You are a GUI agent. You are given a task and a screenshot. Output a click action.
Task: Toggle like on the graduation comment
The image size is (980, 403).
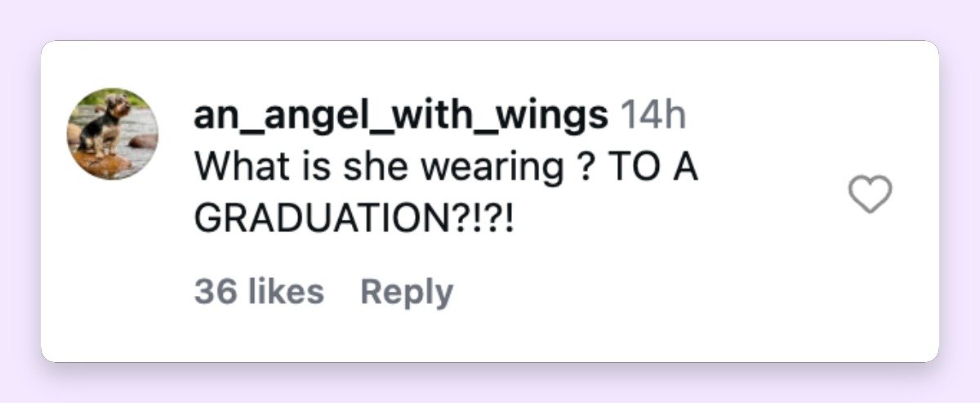pos(871,195)
